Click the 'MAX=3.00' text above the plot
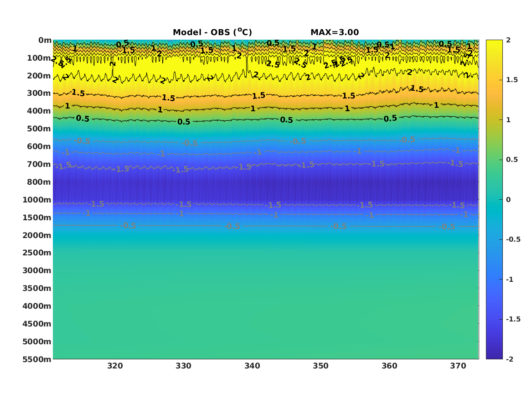Screen dimensions: 532x399 point(335,32)
